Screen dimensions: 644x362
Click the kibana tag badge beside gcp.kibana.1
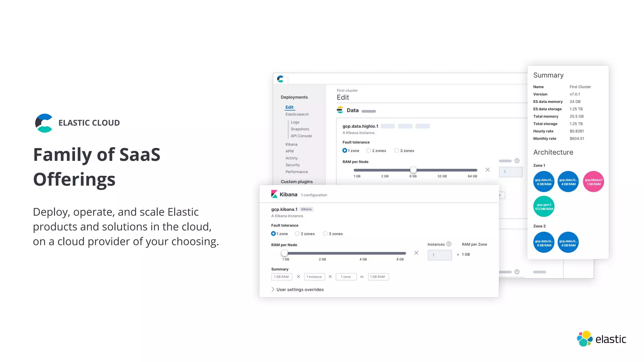(x=306, y=209)
